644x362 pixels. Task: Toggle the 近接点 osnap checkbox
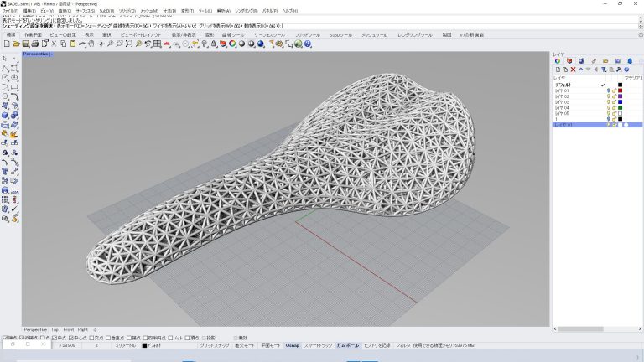22,338
